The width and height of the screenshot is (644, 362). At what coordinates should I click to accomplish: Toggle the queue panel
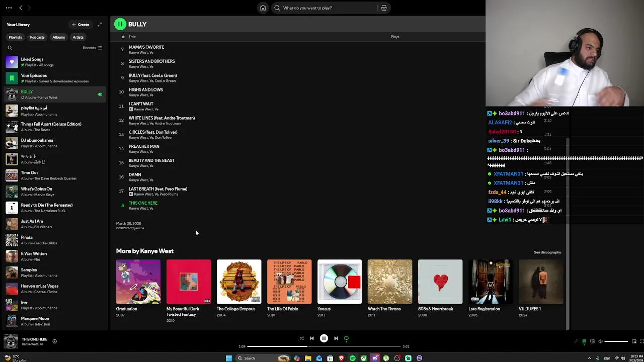584,341
